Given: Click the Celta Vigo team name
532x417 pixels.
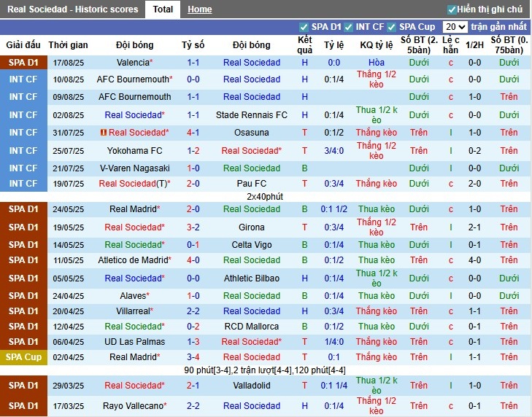Looking at the screenshot, I should tap(252, 245).
